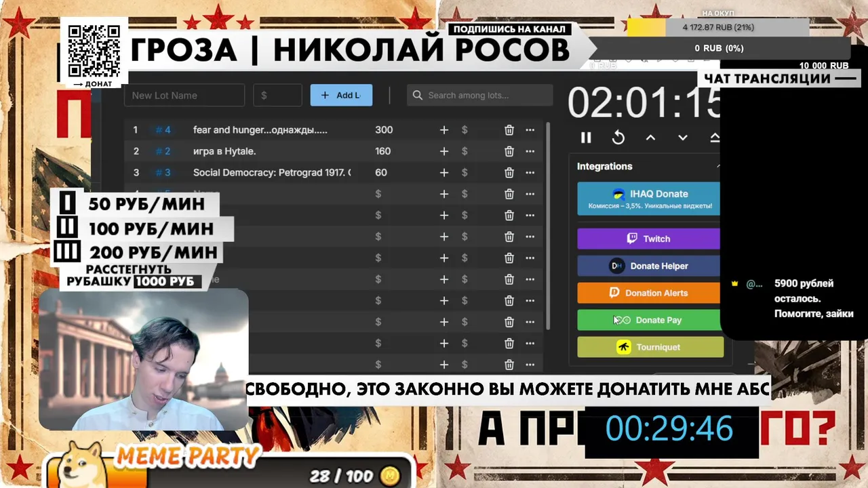Click the Integrations heading
Screen dimensions: 868x488
coord(604,166)
